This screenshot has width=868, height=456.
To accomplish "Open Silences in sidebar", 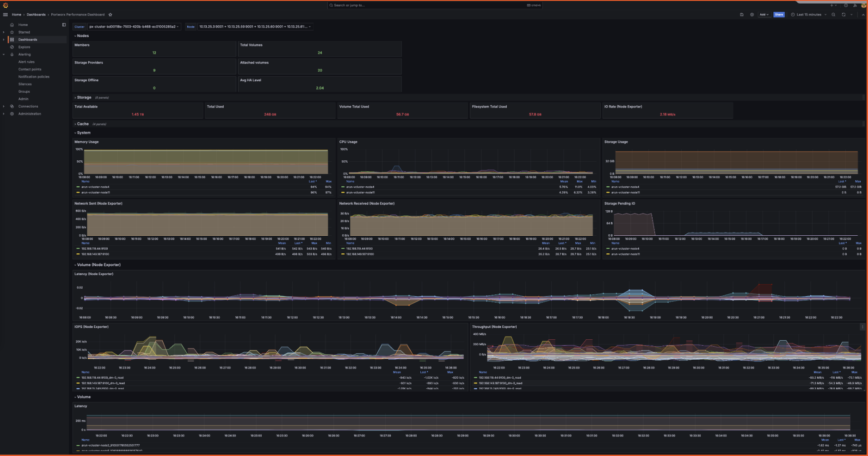I will pos(25,84).
